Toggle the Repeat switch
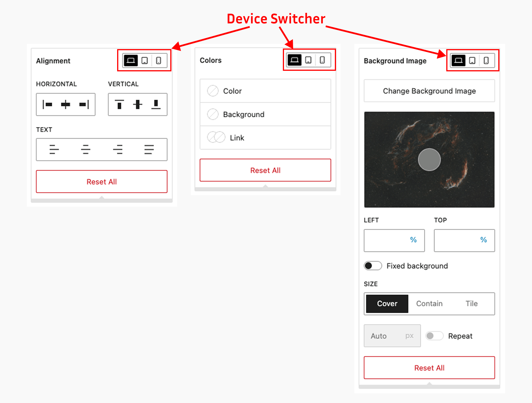Viewport: 532px width, 403px height. [434, 336]
